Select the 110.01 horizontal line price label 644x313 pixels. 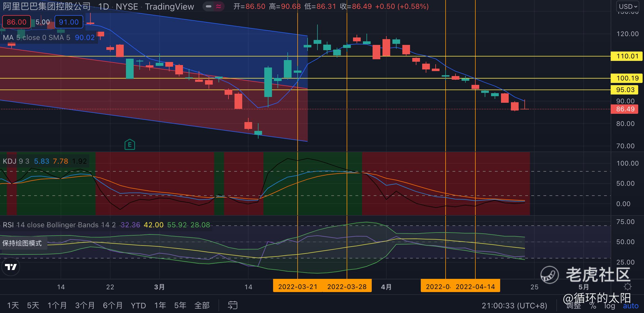[x=627, y=56]
